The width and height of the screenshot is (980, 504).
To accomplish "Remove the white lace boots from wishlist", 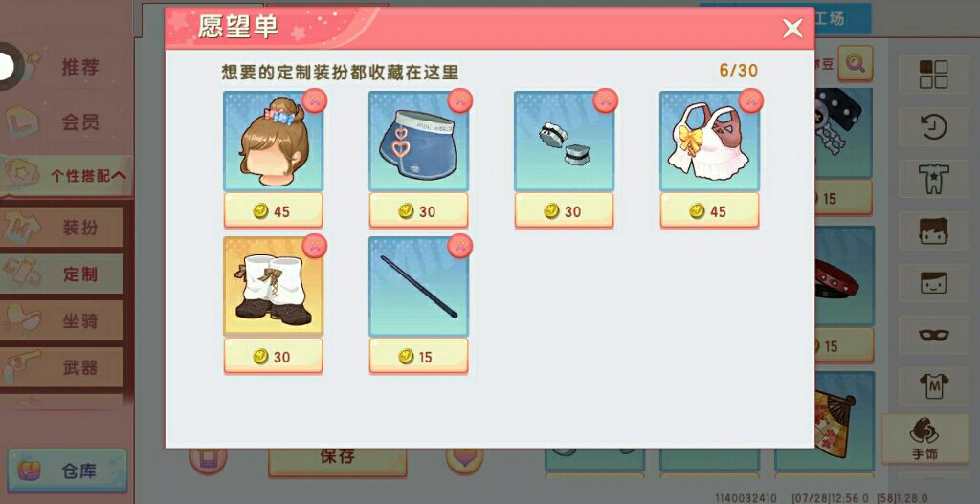I will tap(314, 246).
